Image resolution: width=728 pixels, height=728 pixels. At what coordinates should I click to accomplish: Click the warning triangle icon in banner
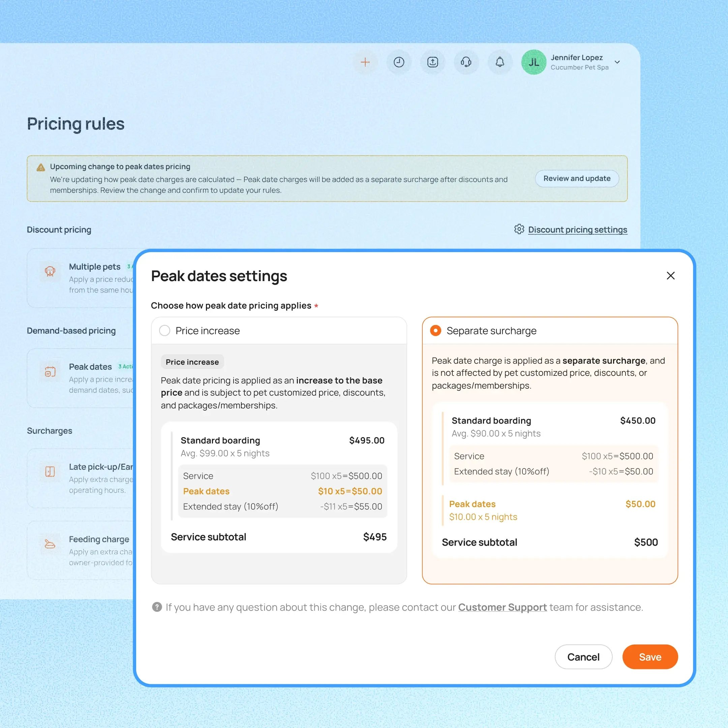tap(41, 167)
